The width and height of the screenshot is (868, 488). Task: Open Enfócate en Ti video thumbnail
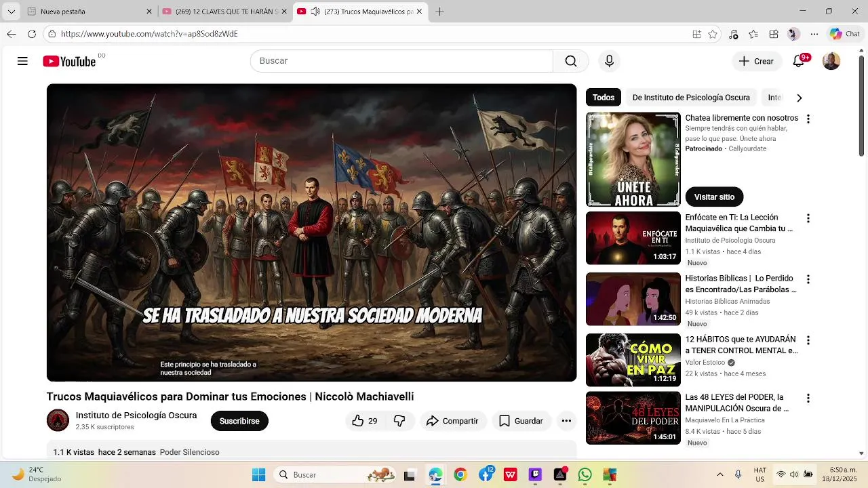pyautogui.click(x=633, y=238)
